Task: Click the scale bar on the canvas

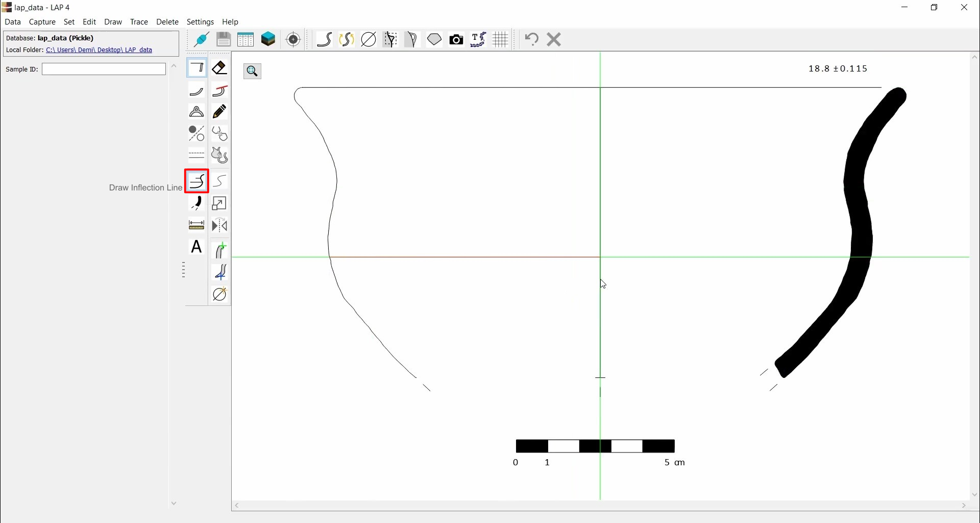Action: [596, 446]
